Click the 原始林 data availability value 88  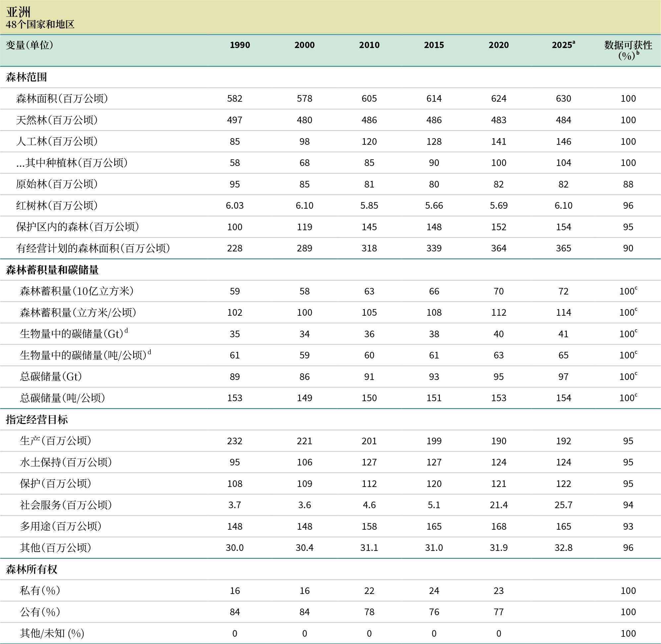click(x=628, y=184)
